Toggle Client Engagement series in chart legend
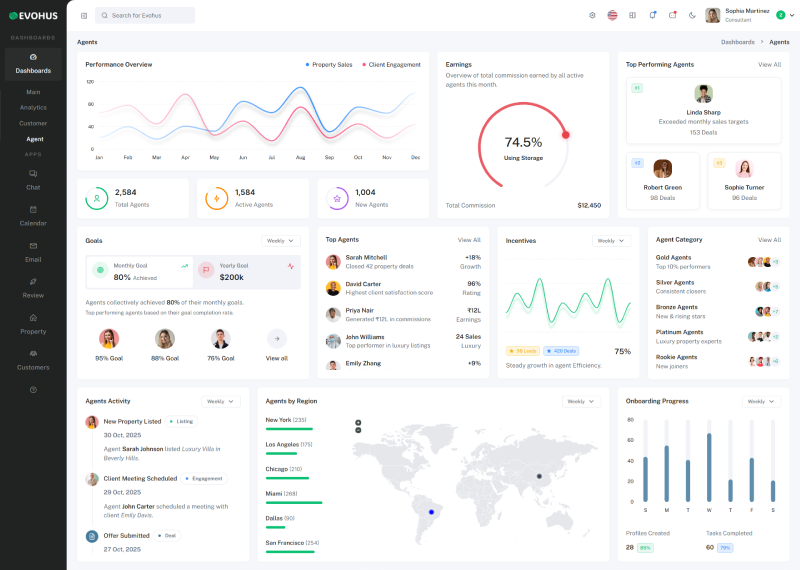Viewport: 800px width, 570px height. click(x=391, y=64)
